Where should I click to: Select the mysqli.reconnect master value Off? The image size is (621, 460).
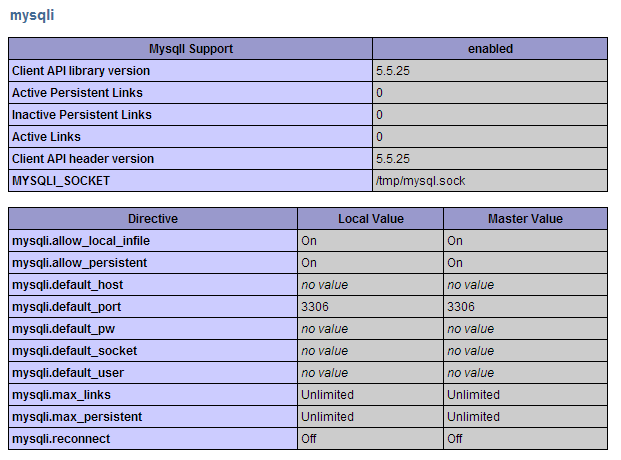(455, 439)
